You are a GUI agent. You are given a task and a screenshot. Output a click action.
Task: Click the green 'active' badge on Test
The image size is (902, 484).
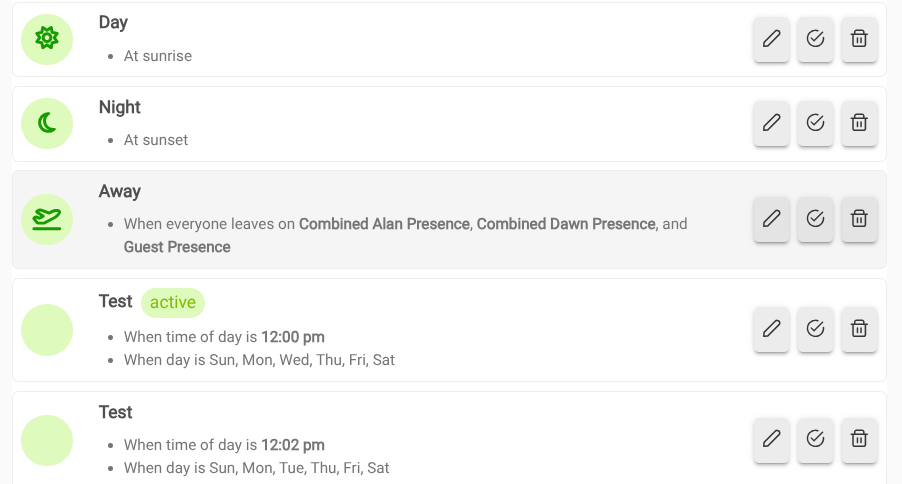pos(172,302)
